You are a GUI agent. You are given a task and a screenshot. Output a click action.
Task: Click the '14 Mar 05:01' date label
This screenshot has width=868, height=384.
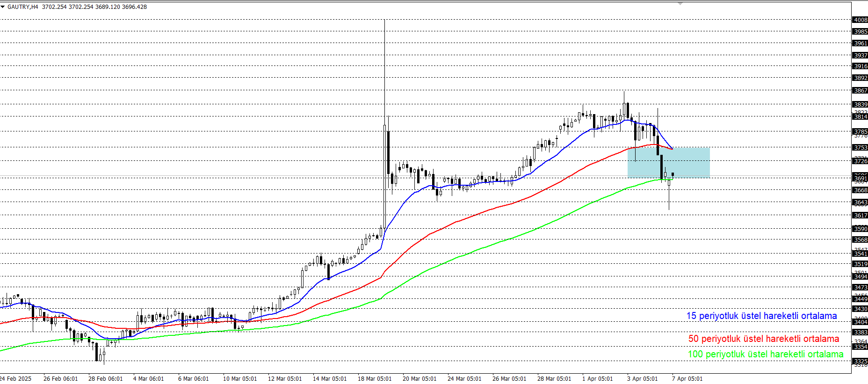(330, 378)
